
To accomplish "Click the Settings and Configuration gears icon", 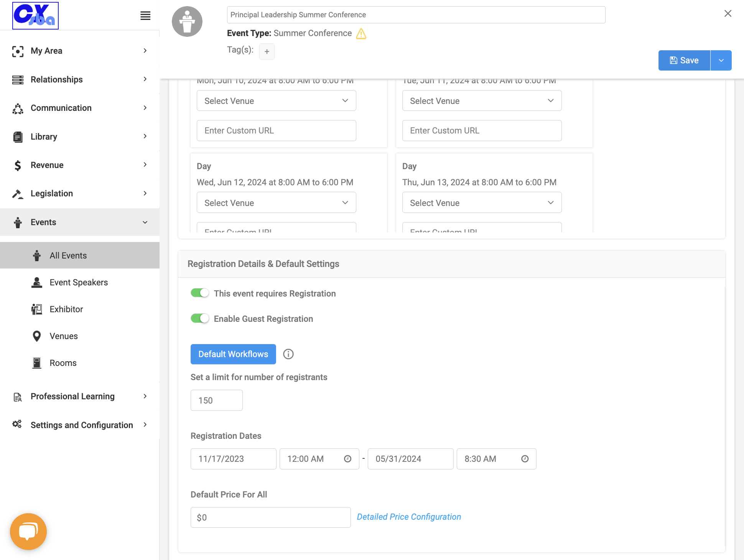I will click(x=17, y=424).
